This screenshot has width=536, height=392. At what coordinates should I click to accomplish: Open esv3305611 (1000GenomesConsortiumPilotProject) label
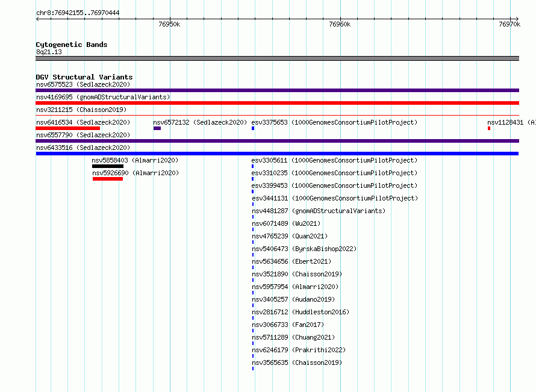pos(334,160)
